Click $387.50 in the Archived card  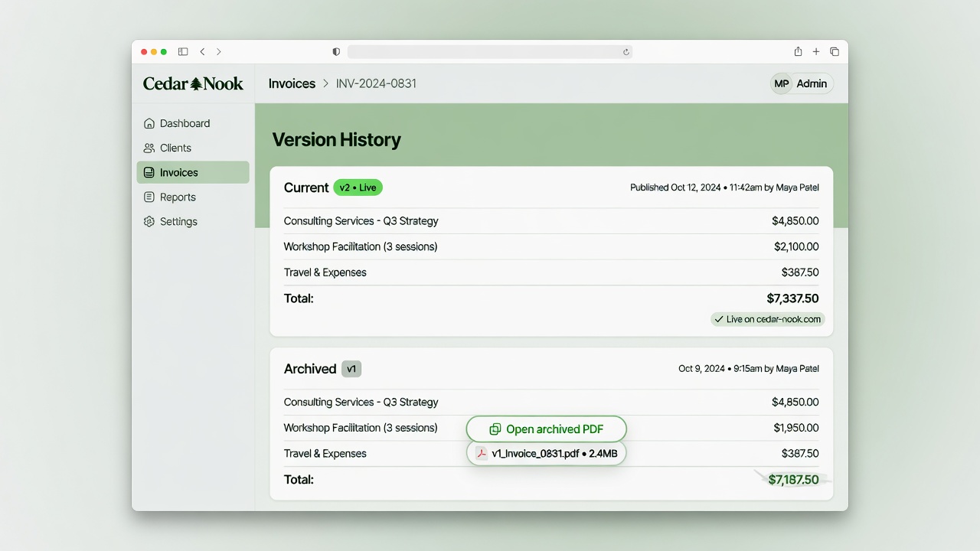[x=800, y=454]
